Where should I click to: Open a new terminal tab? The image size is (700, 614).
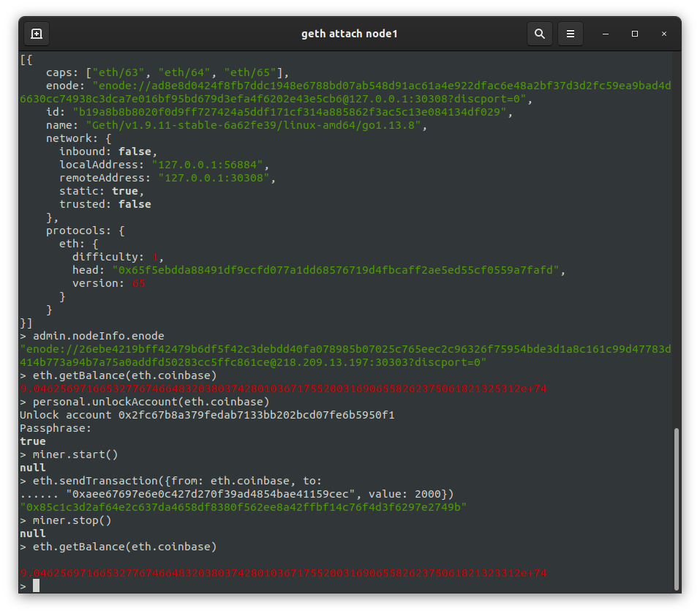click(x=37, y=34)
